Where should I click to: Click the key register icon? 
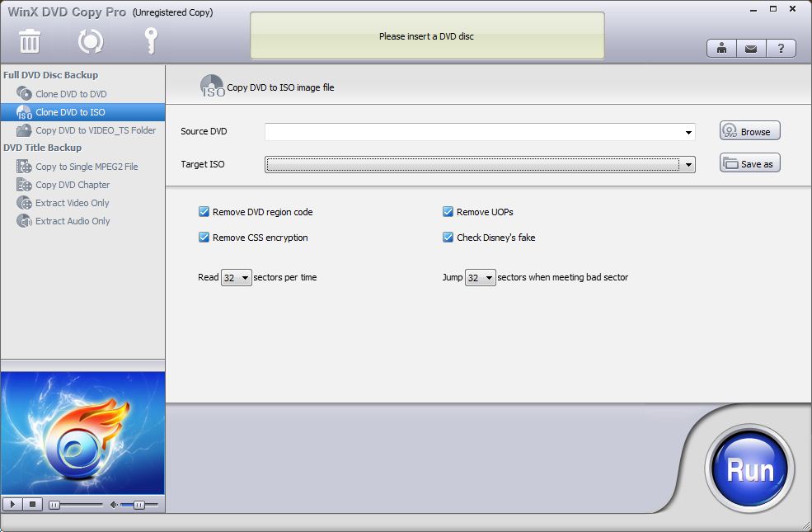[151, 41]
